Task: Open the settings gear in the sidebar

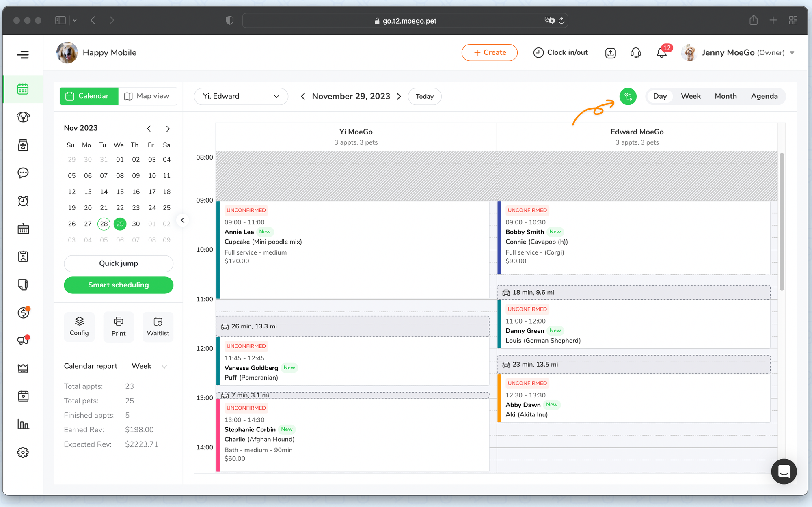Action: click(x=23, y=452)
